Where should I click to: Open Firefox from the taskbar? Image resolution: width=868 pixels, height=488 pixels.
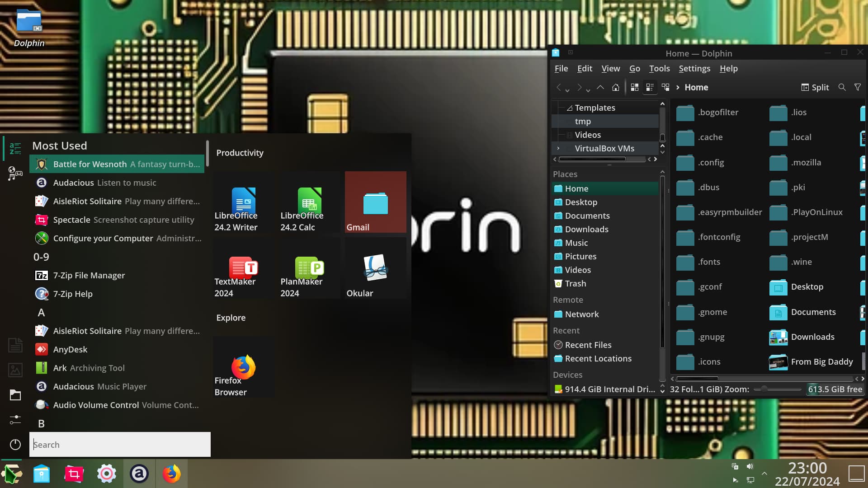(171, 474)
